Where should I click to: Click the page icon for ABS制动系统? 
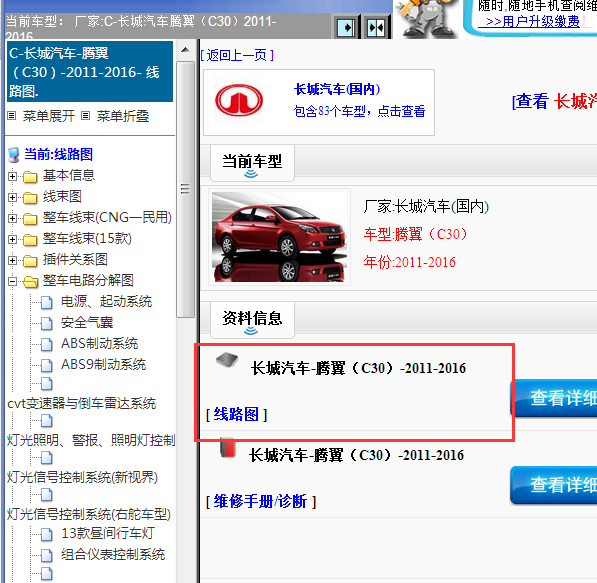(47, 345)
